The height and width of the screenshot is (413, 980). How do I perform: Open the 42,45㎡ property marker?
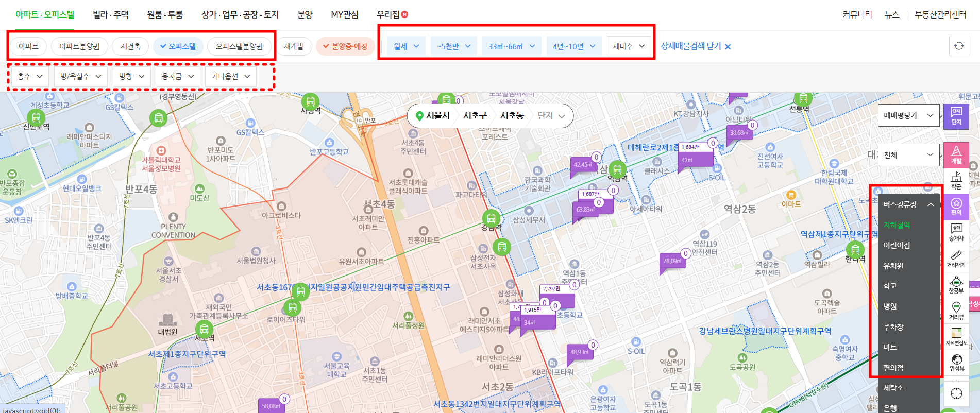(x=583, y=165)
